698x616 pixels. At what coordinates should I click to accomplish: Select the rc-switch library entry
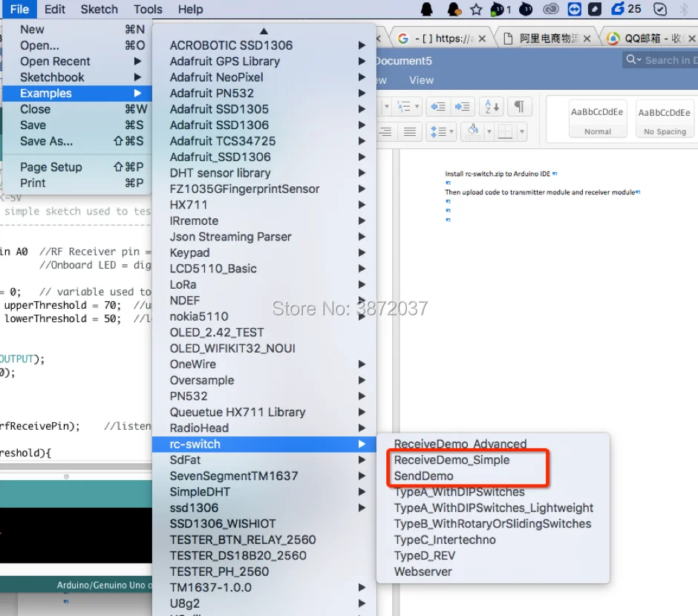click(264, 445)
